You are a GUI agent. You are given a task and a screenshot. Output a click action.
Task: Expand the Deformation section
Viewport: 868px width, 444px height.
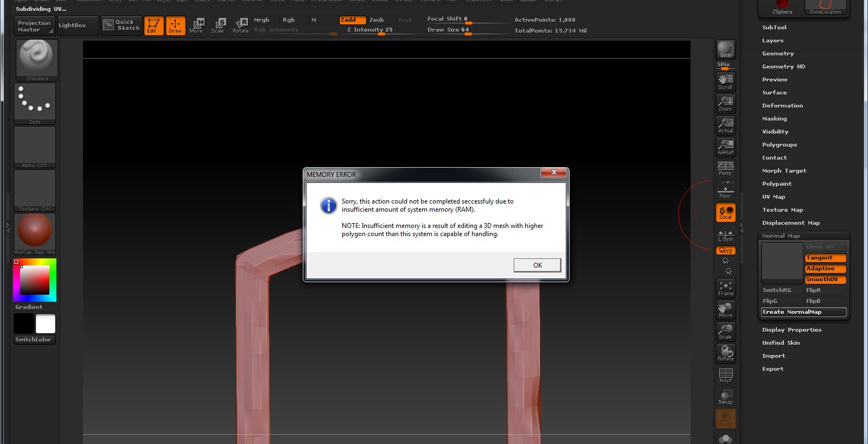[x=782, y=106]
